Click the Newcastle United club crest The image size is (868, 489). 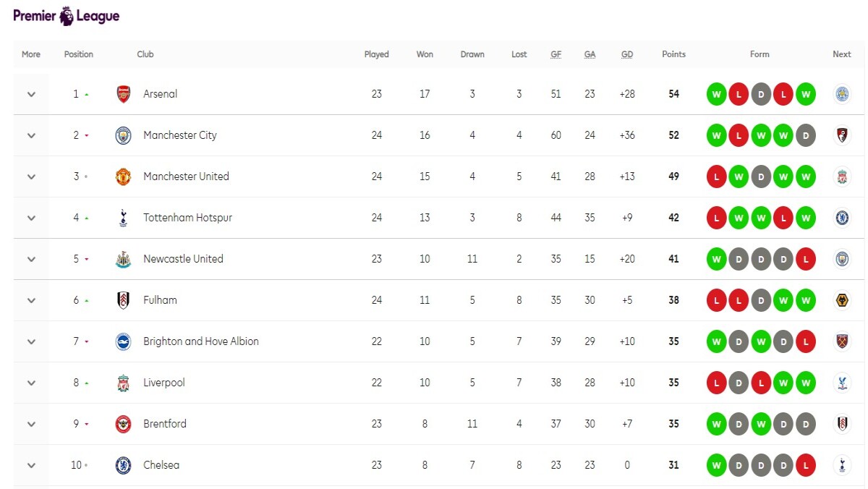click(124, 259)
